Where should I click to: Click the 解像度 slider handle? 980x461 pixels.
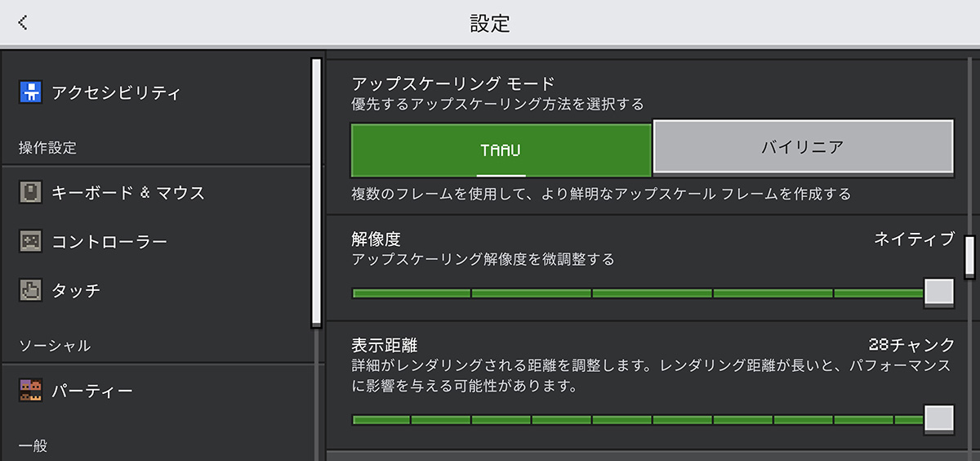click(939, 292)
